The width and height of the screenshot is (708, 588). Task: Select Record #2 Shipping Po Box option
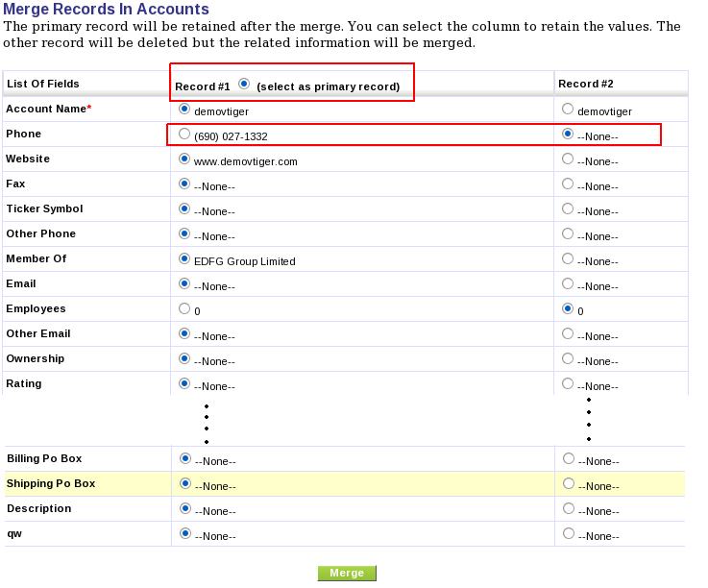(569, 484)
